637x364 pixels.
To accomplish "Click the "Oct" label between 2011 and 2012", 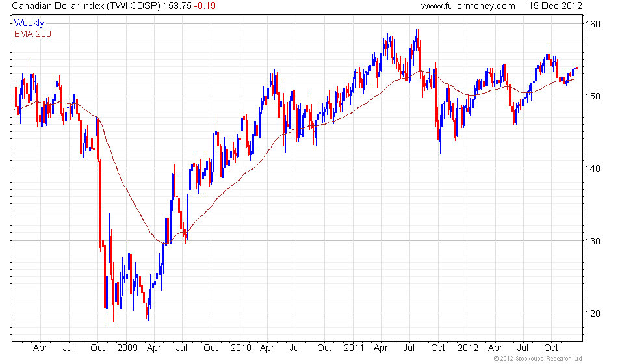I will [x=438, y=348].
